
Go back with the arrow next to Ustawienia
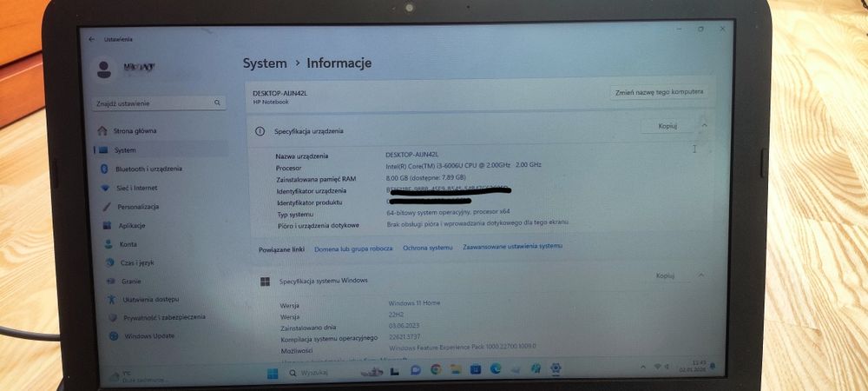[91, 39]
